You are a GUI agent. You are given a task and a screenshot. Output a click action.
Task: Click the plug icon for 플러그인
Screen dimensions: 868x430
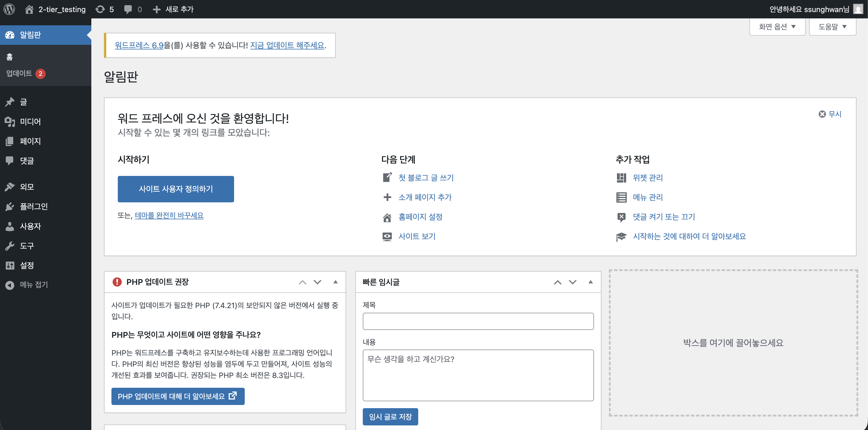10,206
